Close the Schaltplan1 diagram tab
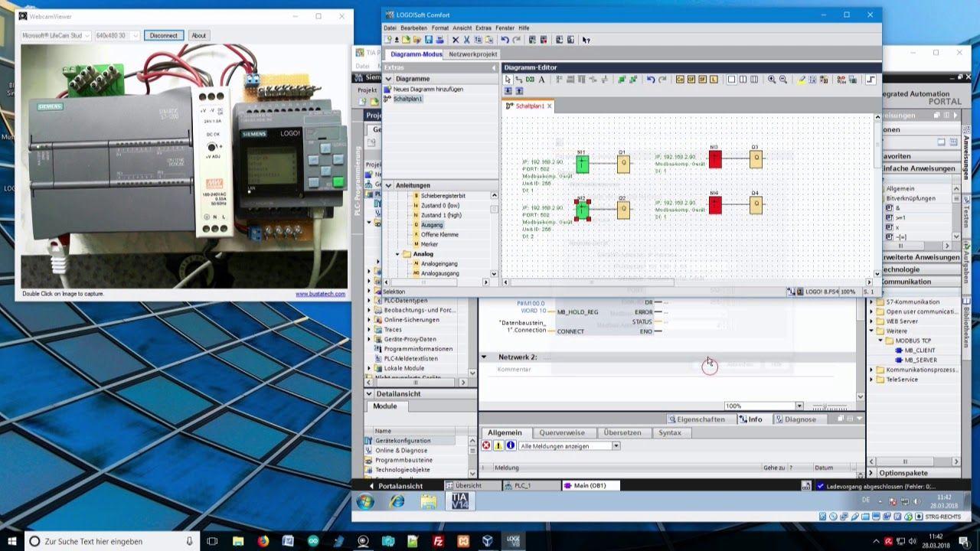 [549, 106]
